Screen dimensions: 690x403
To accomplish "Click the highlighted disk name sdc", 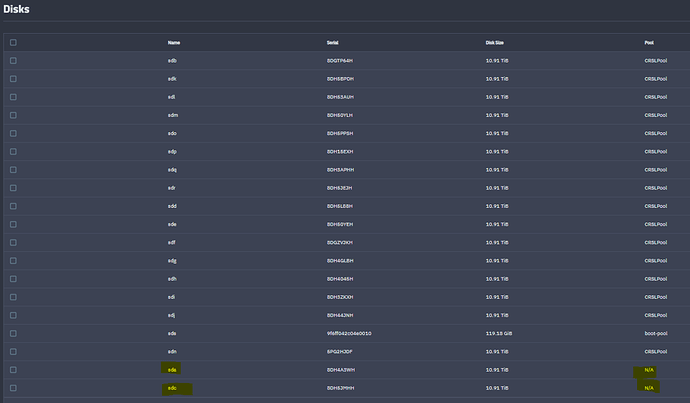I will (172, 388).
